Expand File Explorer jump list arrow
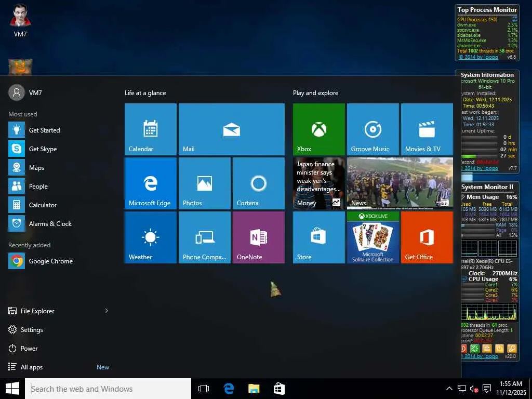 click(106, 311)
